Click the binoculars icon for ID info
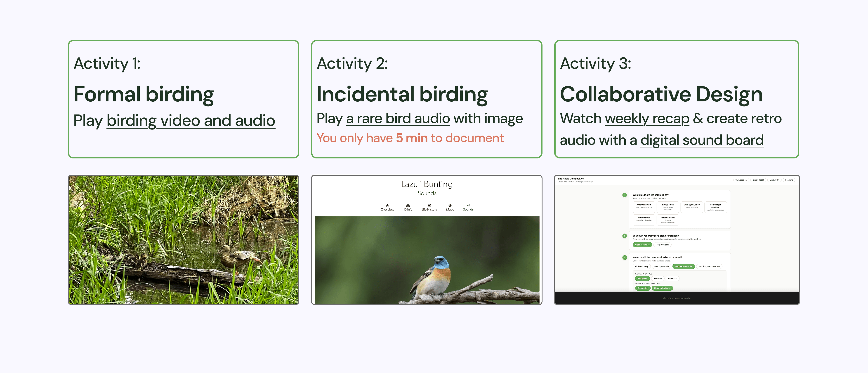This screenshot has height=373, width=868. point(408,205)
